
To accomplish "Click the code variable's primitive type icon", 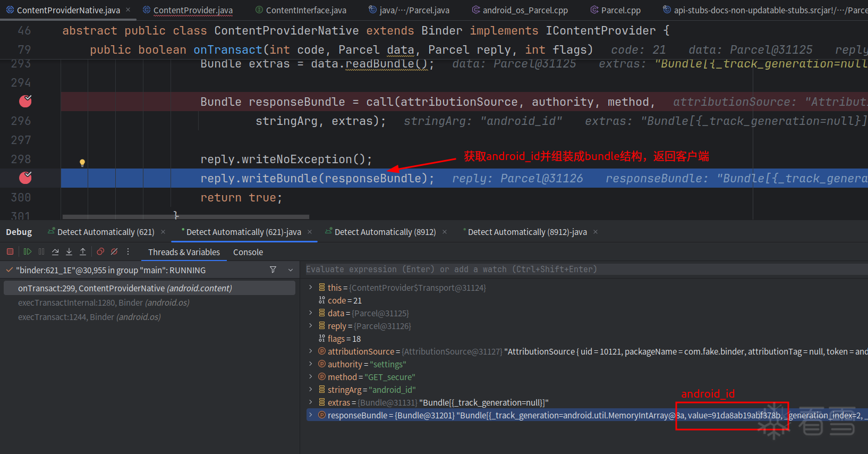I will (x=322, y=300).
